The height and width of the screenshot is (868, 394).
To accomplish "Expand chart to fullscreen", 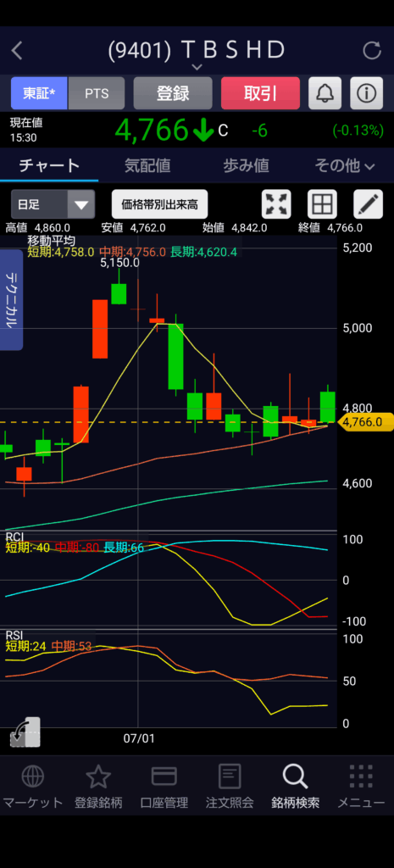I will coord(276,204).
